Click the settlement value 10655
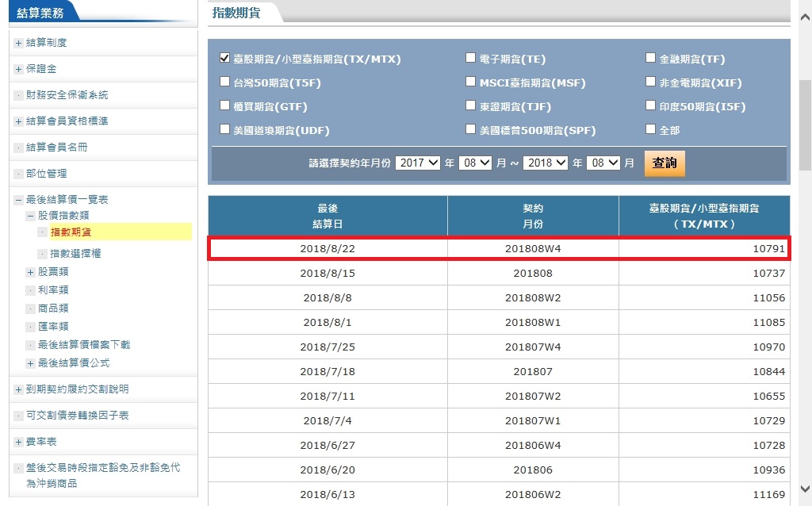The image size is (812, 506). [769, 397]
